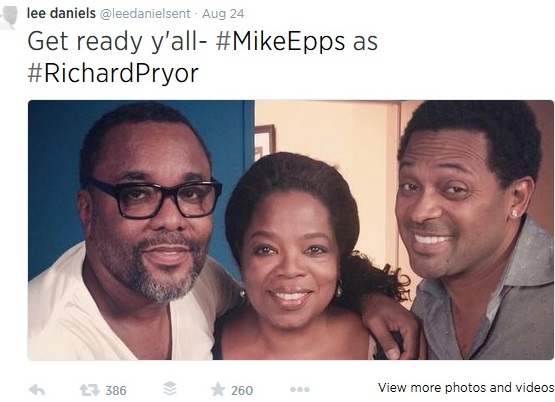
Task: Click View more photos and videos
Action: pyautogui.click(x=466, y=387)
